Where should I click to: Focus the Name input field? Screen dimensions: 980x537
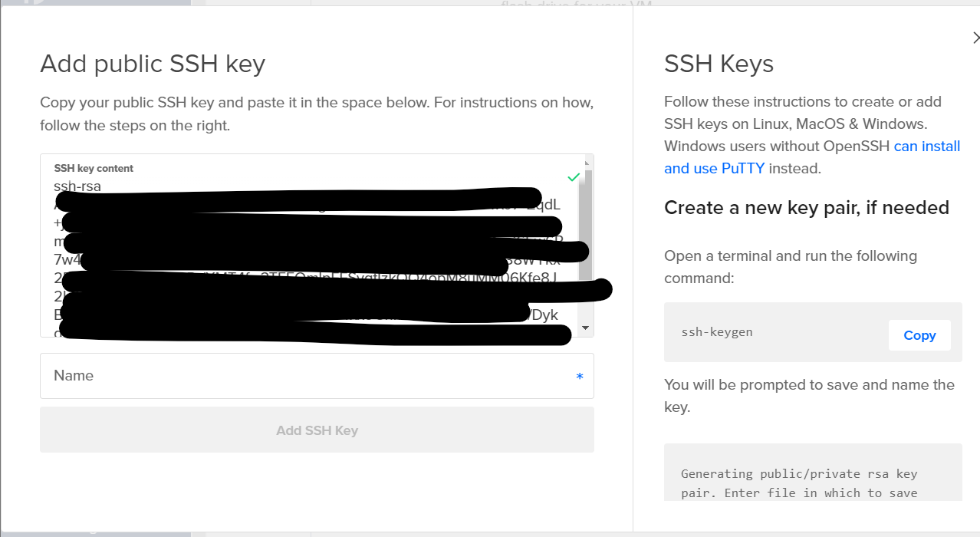pyautogui.click(x=307, y=376)
